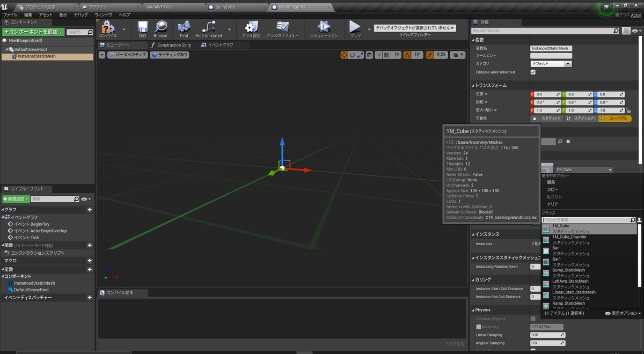The width and height of the screenshot is (644, 354).
Task: Click 新規追加 button in My Blueprint
Action: [16, 199]
